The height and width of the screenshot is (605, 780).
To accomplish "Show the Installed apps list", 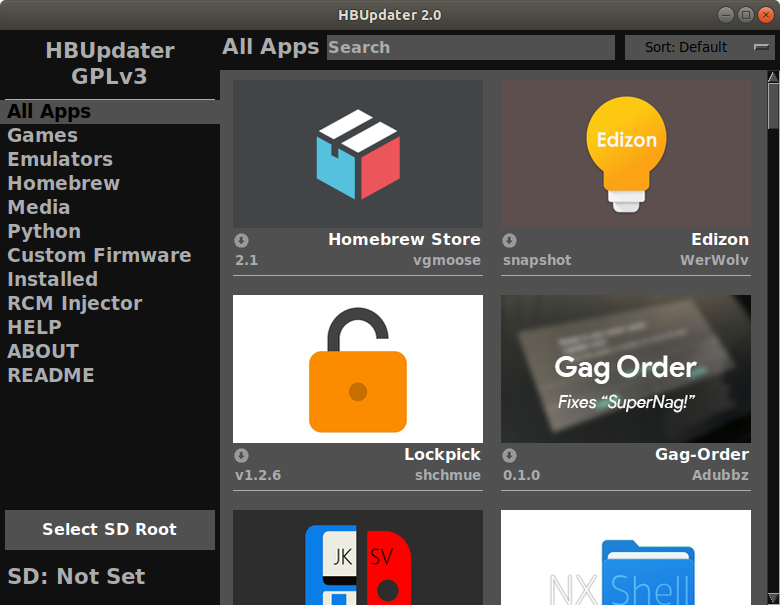I will [x=53, y=279].
